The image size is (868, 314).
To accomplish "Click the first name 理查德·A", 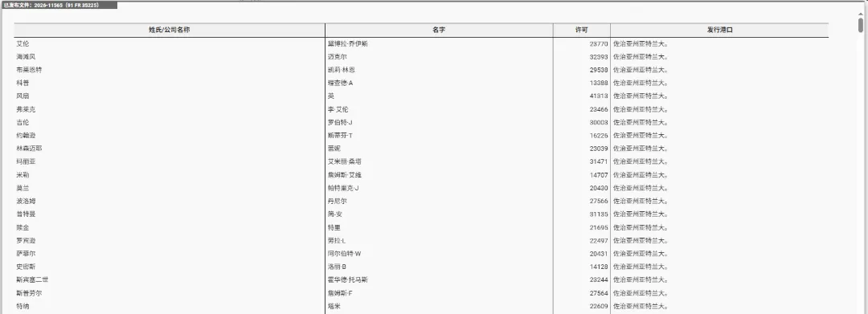I will [x=341, y=83].
